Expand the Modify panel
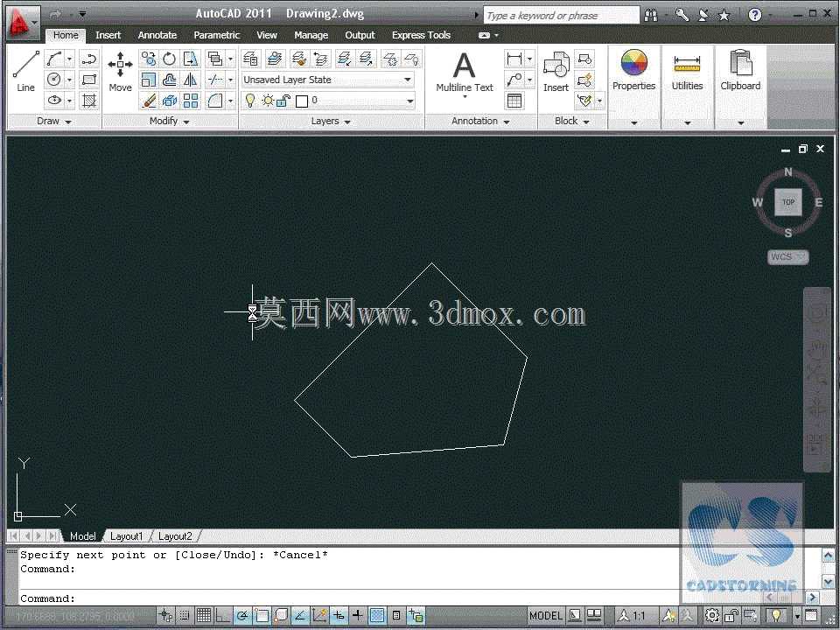The height and width of the screenshot is (630, 840). [169, 121]
